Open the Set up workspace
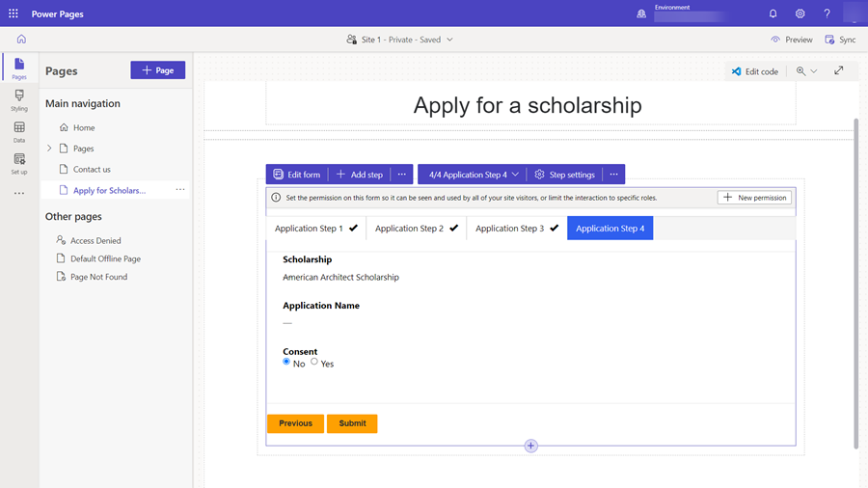This screenshot has height=488, width=868. [x=19, y=164]
